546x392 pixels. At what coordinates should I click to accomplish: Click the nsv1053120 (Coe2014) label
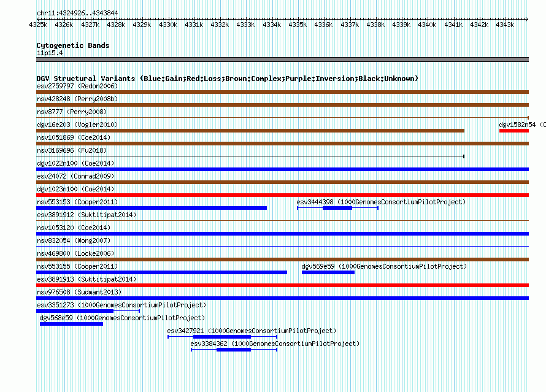tap(74, 228)
